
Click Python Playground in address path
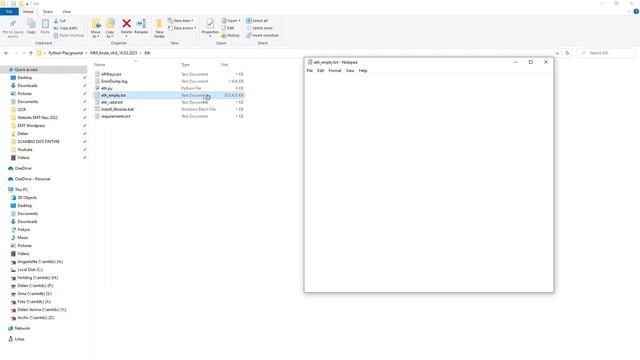pyautogui.click(x=65, y=53)
